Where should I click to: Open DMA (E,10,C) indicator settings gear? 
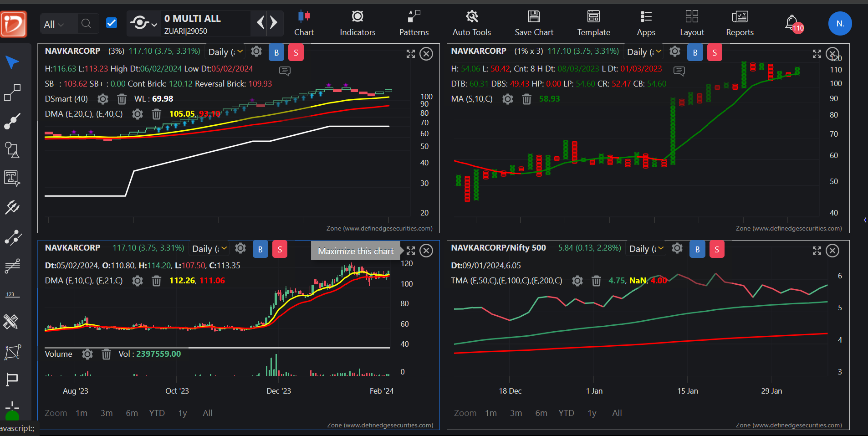[x=138, y=281]
